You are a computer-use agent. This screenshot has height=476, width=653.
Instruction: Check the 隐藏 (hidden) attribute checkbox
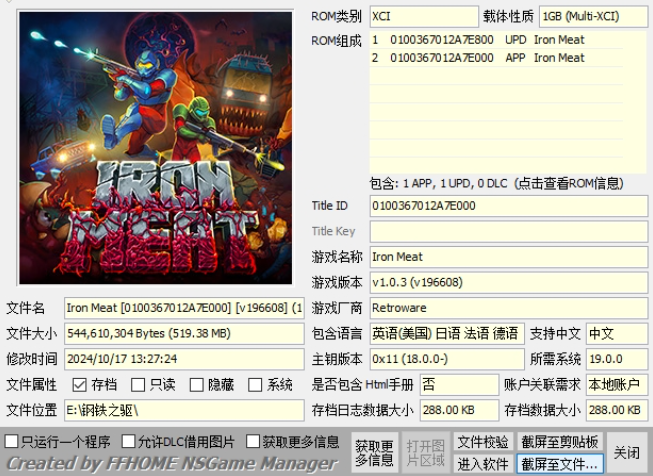pos(197,385)
